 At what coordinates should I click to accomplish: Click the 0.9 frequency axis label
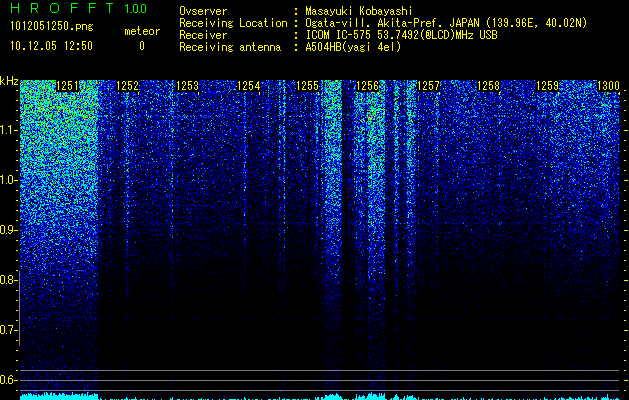click(x=8, y=230)
